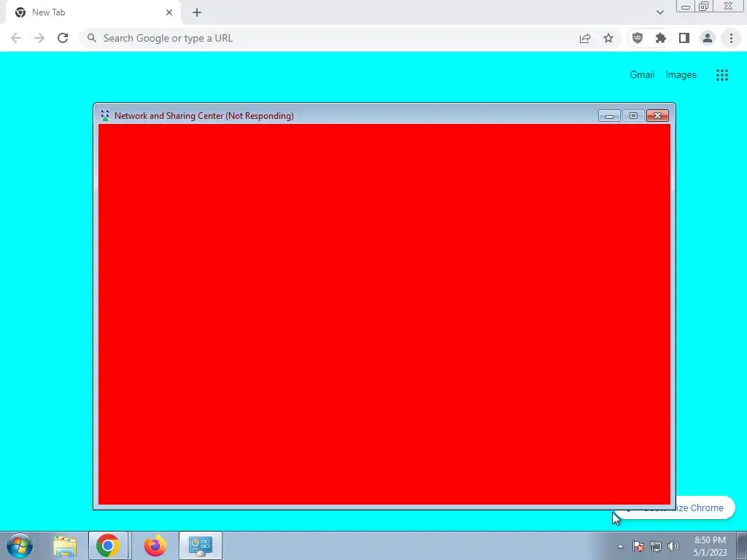
Task: Open a new tab with plus button
Action: tap(197, 12)
